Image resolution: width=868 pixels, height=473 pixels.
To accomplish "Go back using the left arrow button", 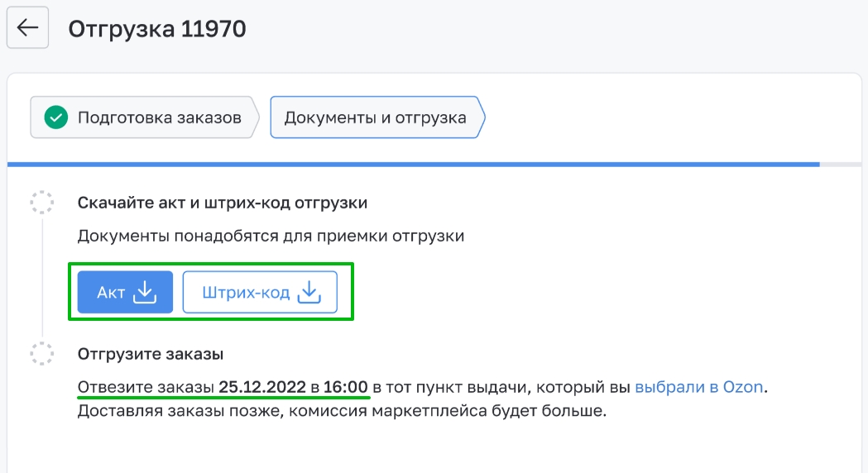I will (27, 27).
